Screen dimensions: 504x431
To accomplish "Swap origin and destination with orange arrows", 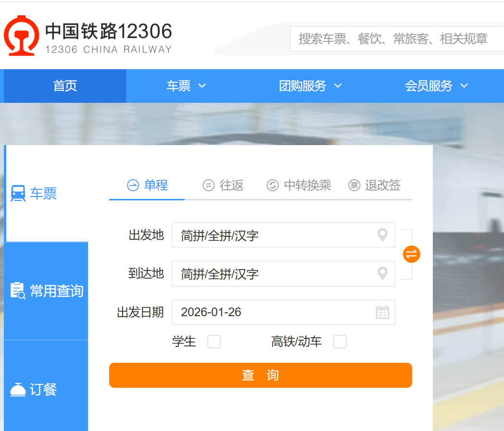I will pyautogui.click(x=411, y=254).
